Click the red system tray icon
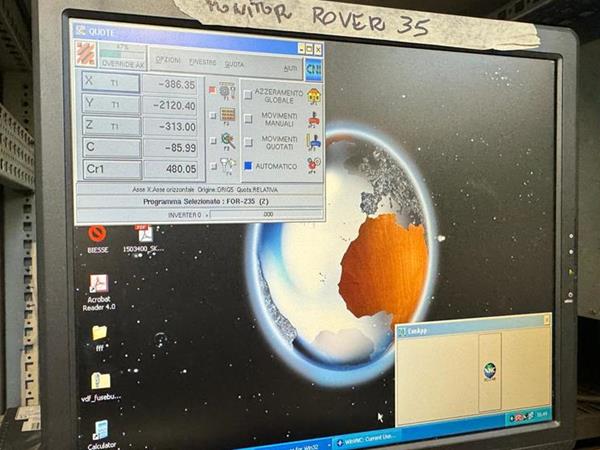This screenshot has height=450, width=600. 519,418
